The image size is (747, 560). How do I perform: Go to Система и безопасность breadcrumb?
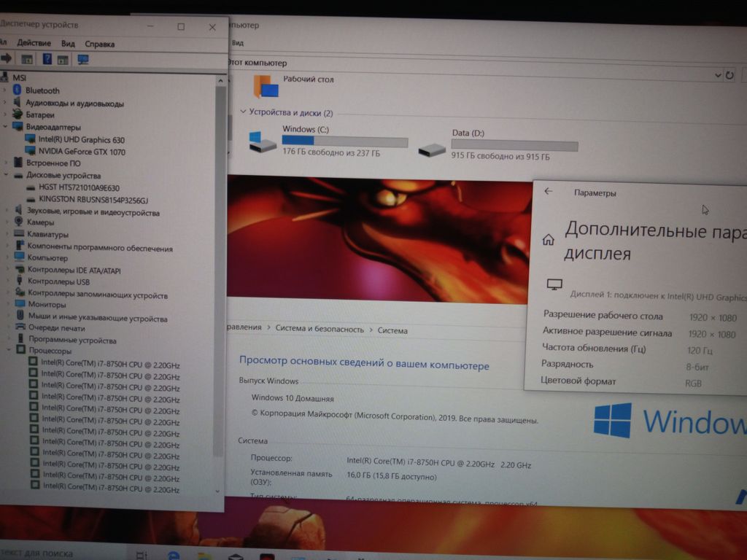tap(320, 329)
